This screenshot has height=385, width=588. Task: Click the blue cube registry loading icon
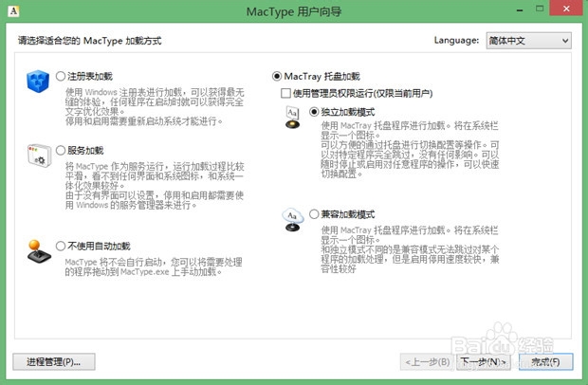(x=38, y=81)
